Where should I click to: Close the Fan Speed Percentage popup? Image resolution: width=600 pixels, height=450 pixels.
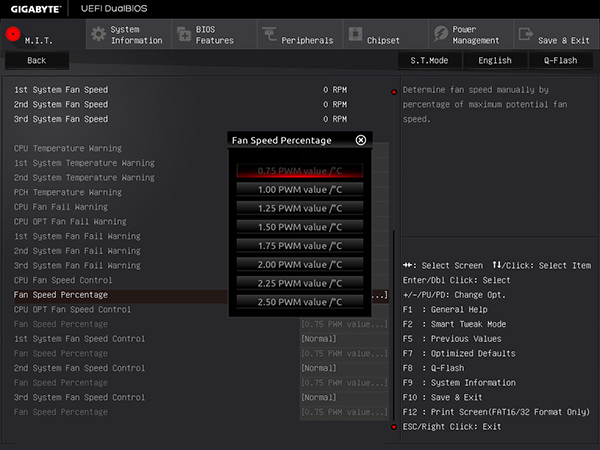click(361, 140)
